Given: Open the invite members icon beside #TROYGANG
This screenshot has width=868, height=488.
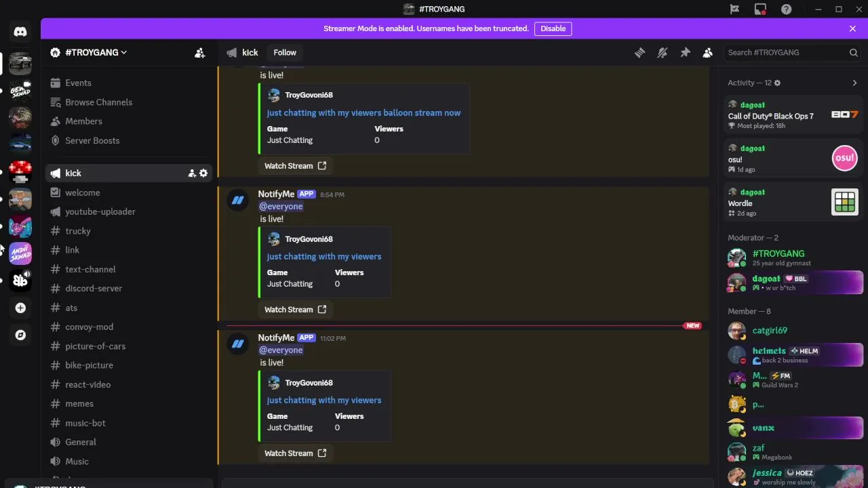Looking at the screenshot, I should point(199,52).
